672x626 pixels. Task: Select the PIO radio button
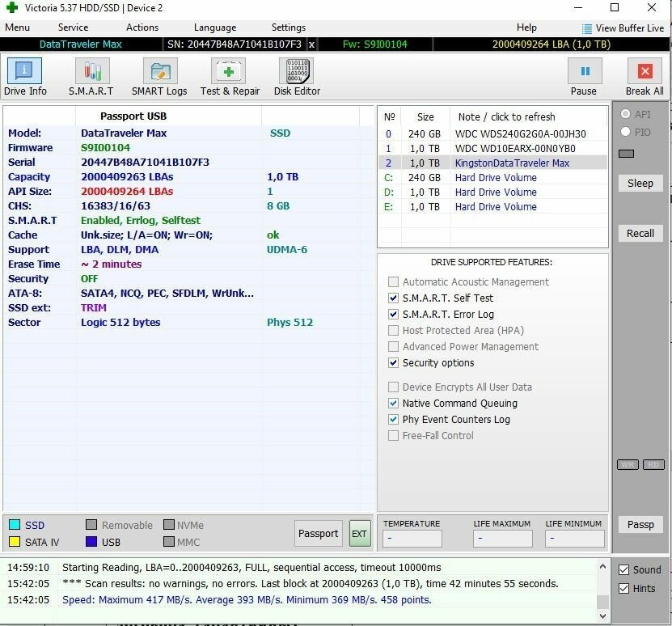[626, 132]
